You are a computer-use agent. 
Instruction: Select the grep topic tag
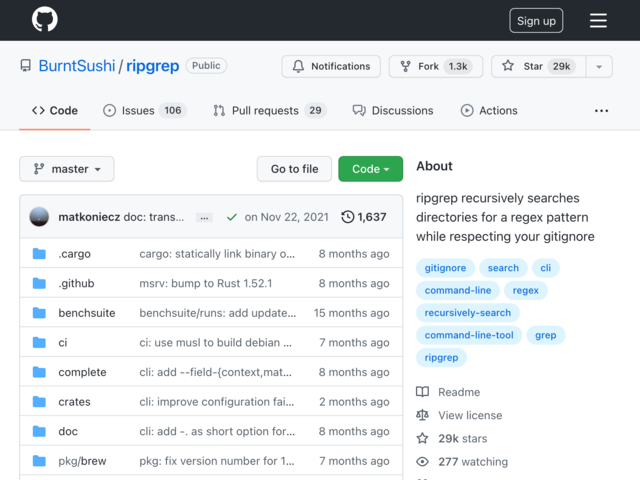[546, 335]
